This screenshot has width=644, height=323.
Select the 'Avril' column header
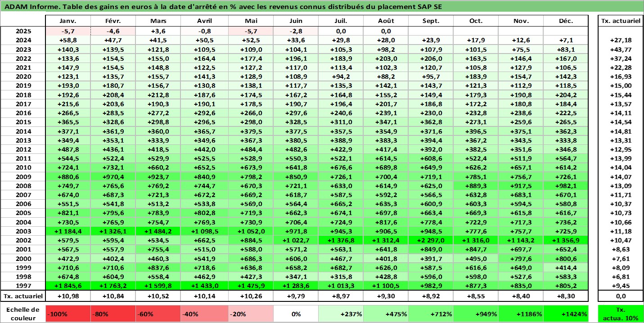coord(204,21)
